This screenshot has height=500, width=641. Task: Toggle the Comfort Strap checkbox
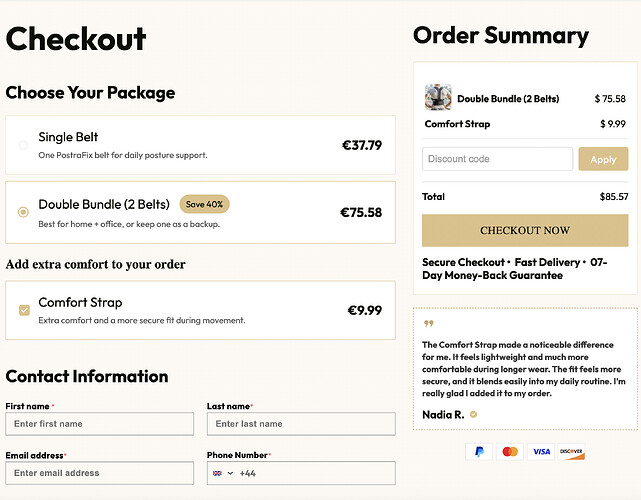pyautogui.click(x=24, y=310)
